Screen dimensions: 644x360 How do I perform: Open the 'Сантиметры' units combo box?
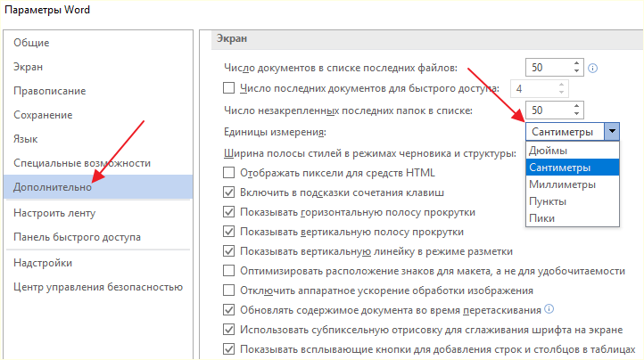pos(572,132)
